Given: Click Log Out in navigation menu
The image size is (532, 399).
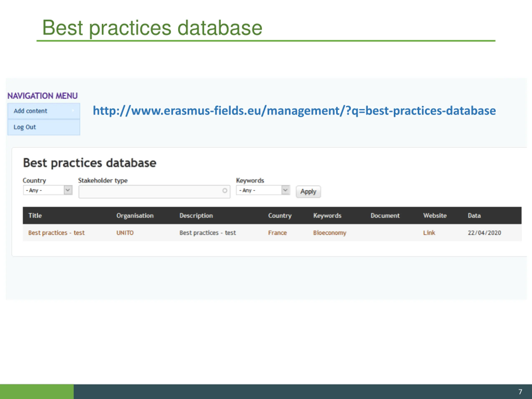Looking at the screenshot, I should click(43, 127).
